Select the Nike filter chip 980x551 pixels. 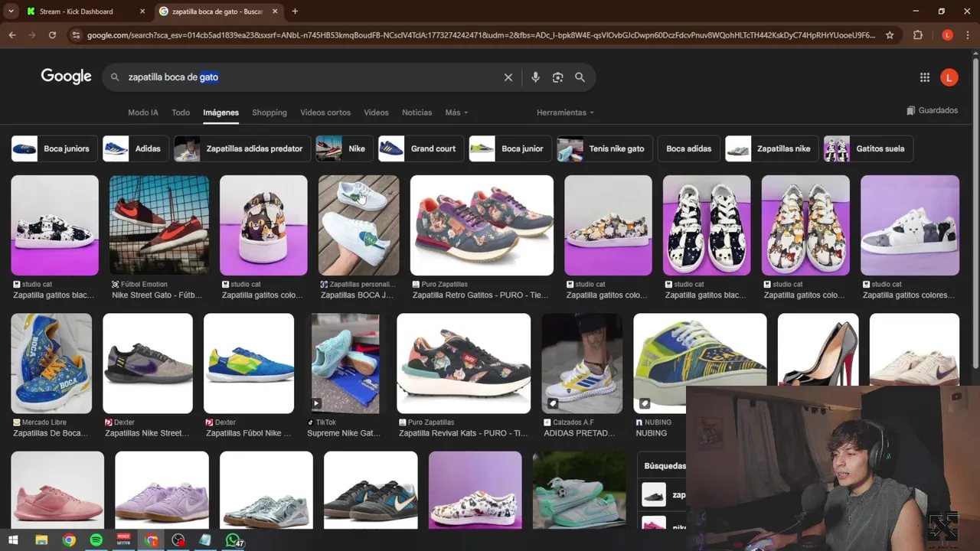pos(344,148)
